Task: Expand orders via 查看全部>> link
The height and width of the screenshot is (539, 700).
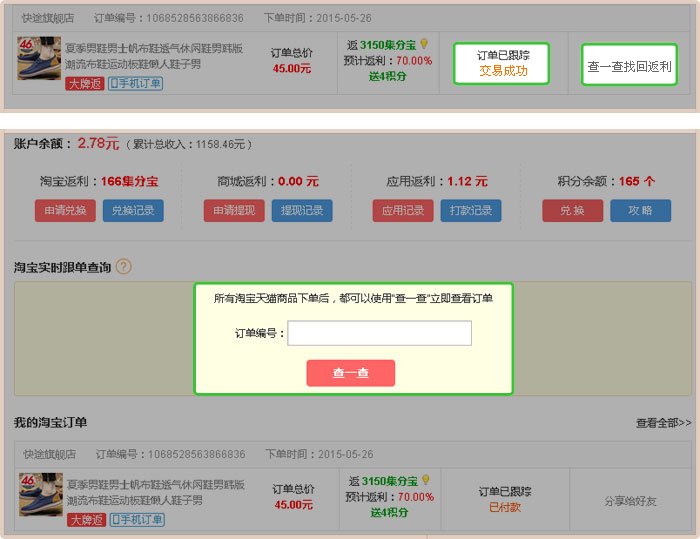Action: [663, 423]
